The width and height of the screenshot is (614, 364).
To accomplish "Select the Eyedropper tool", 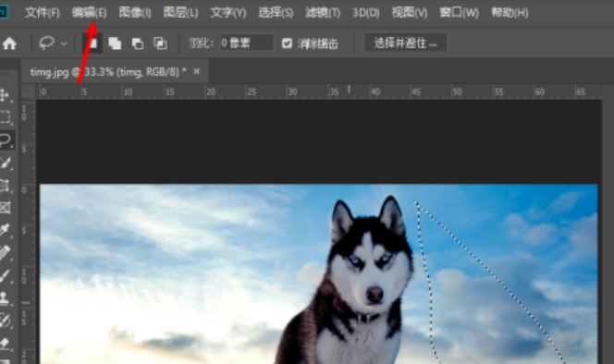I will 6,230.
